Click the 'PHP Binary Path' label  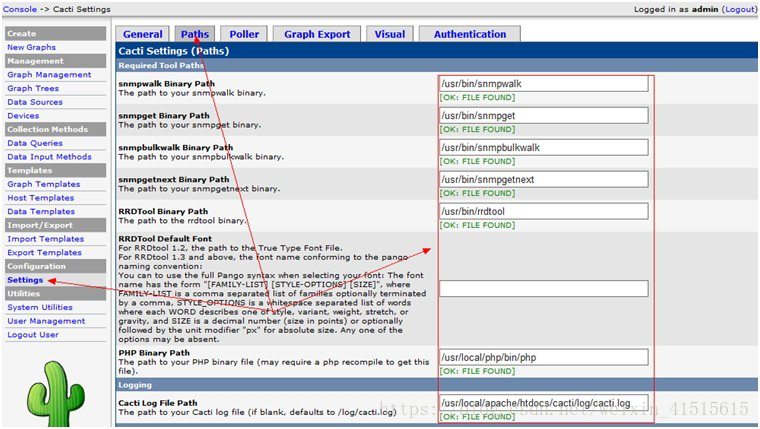click(x=154, y=353)
